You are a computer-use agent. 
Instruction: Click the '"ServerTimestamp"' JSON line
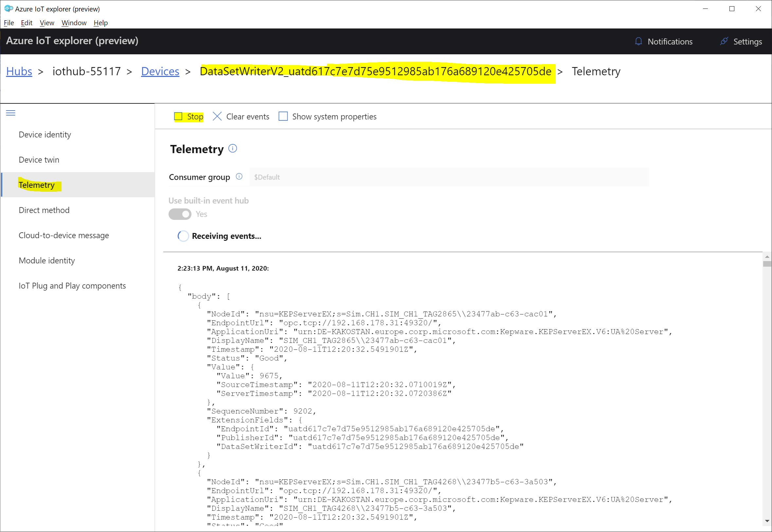[x=334, y=394]
